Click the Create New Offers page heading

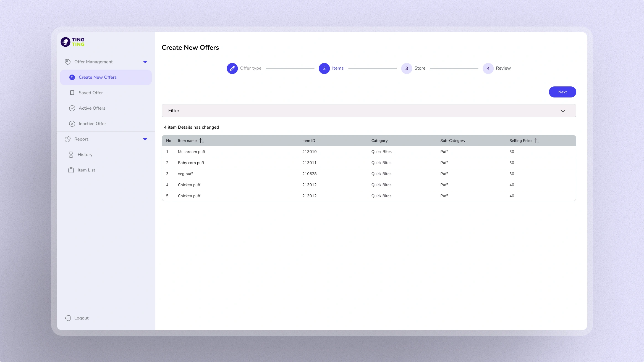click(x=190, y=47)
